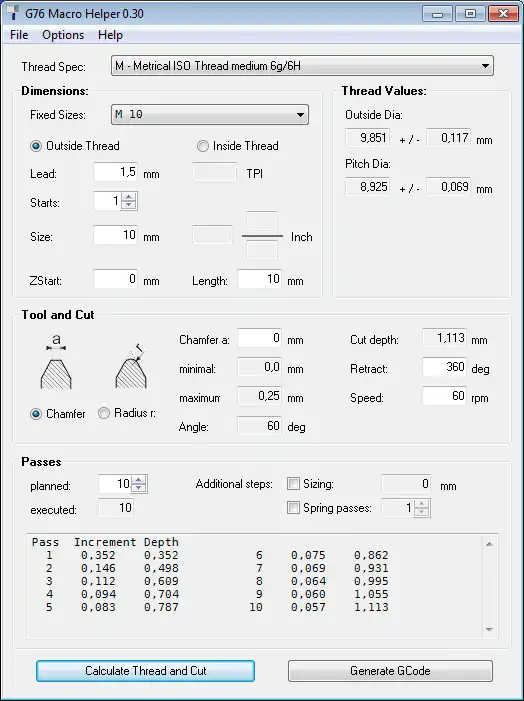Click the Sizing mm value field
The image size is (524, 701).
(406, 484)
